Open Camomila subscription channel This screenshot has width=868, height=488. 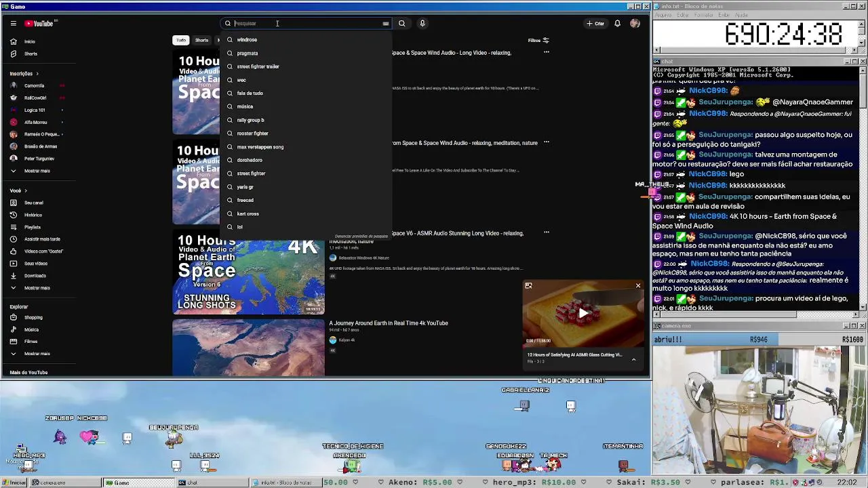click(34, 86)
